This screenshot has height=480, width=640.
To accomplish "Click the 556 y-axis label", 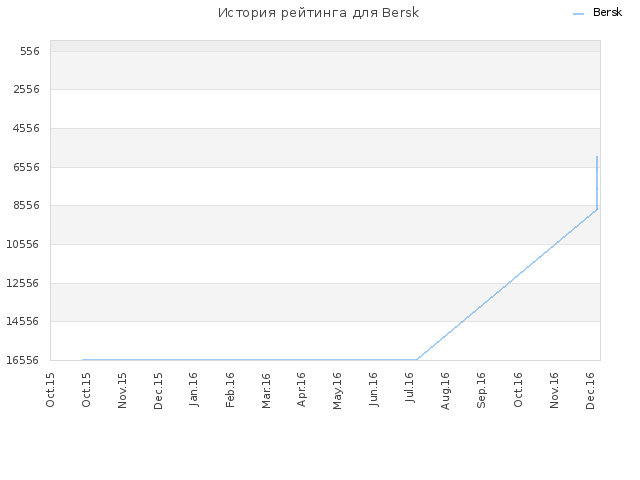I will pyautogui.click(x=30, y=51).
